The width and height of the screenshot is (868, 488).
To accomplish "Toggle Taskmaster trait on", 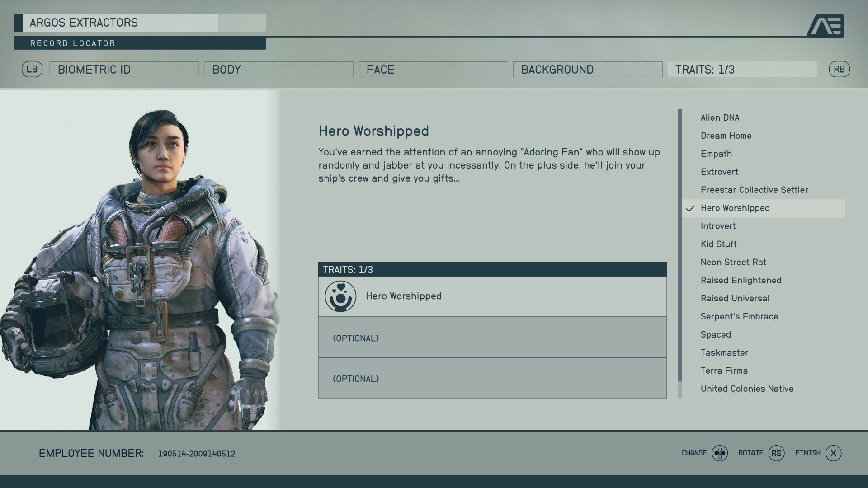I will (x=724, y=352).
